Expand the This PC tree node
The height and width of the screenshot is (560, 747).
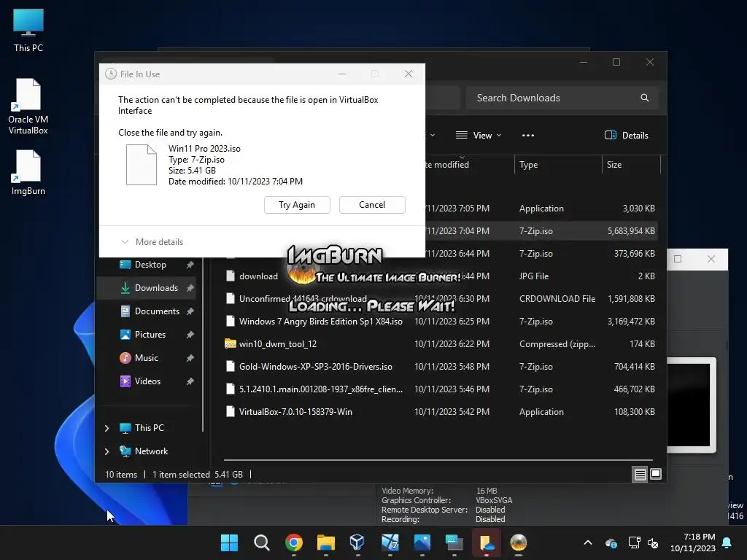(107, 428)
